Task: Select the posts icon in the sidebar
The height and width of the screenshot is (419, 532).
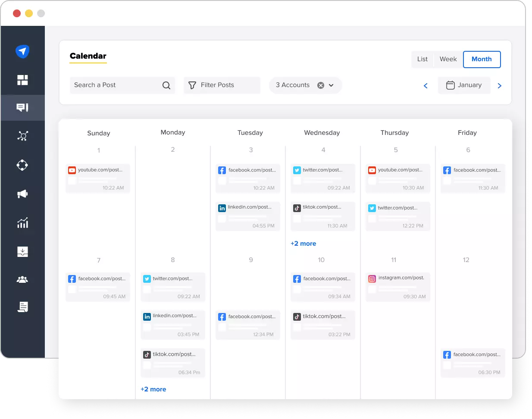Action: (x=22, y=108)
